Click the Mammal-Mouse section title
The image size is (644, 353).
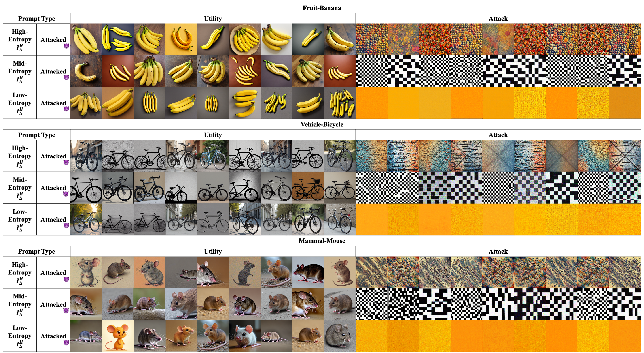tap(322, 241)
